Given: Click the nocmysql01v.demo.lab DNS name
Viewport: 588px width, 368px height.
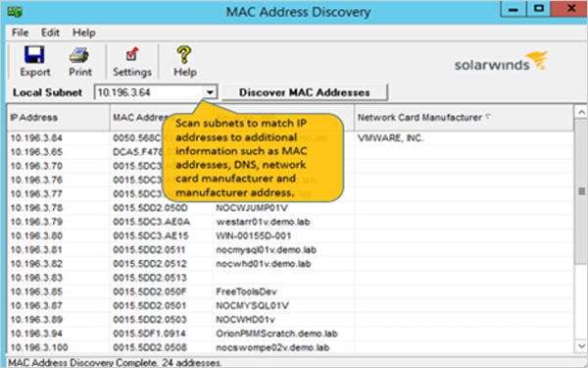Looking at the screenshot, I should point(266,249).
